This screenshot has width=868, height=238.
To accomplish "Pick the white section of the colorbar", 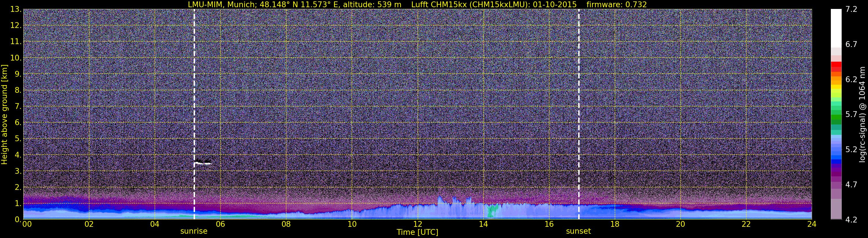I will pos(836,28).
